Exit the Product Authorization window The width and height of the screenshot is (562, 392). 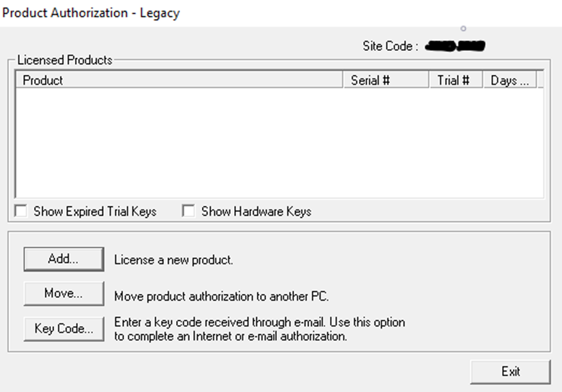click(x=510, y=372)
